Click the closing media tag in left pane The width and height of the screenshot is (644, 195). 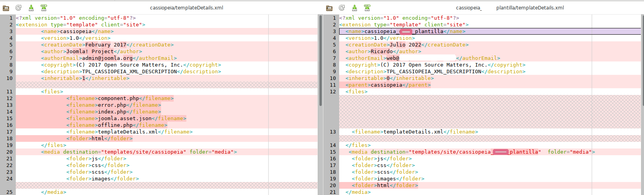point(54,192)
